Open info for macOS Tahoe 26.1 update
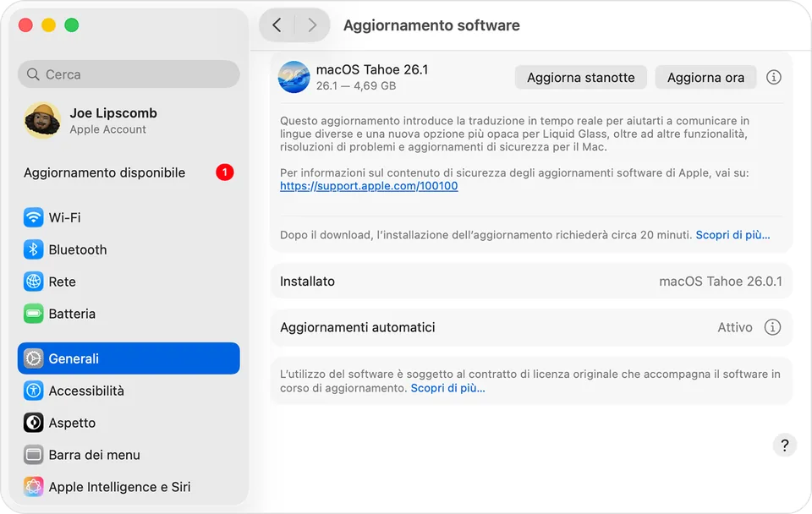Viewport: 812px width, 514px height. (774, 77)
